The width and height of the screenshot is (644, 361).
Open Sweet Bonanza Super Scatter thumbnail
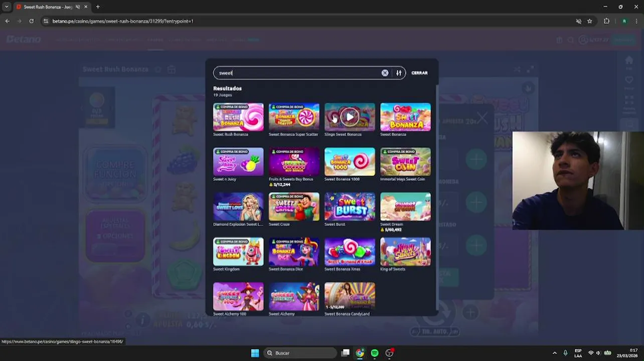coord(294,117)
